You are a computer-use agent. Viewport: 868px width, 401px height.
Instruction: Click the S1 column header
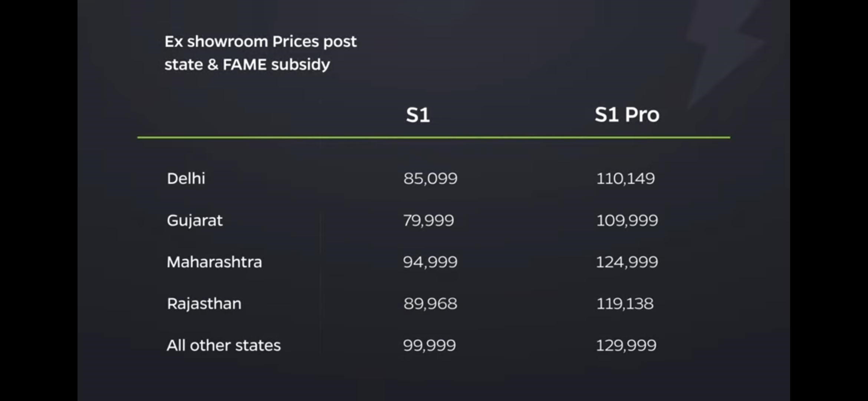tap(418, 115)
